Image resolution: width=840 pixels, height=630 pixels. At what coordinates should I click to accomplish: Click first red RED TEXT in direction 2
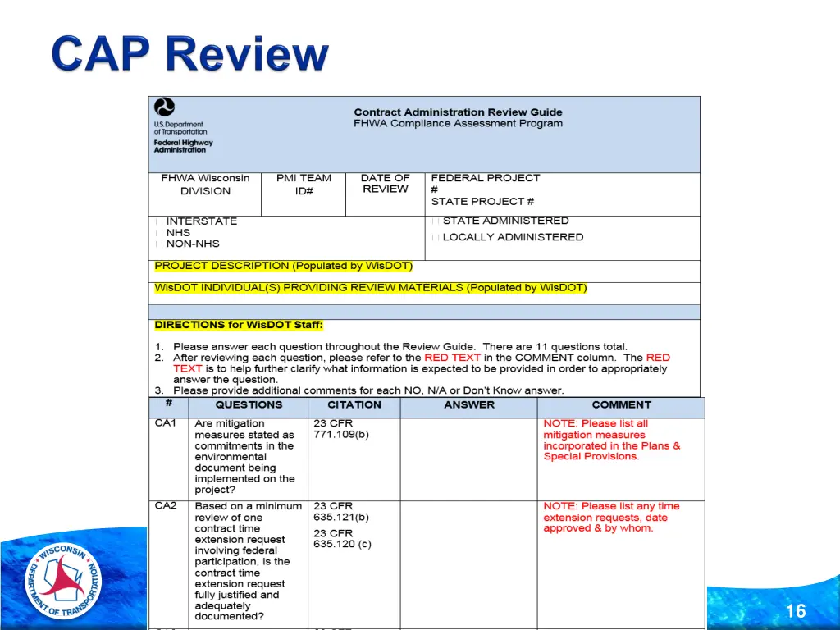tap(452, 358)
